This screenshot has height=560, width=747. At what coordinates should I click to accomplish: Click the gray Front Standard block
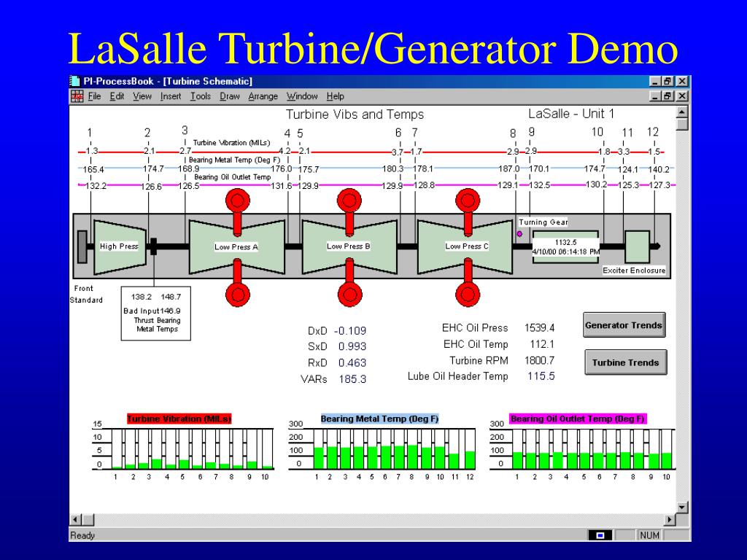[82, 246]
